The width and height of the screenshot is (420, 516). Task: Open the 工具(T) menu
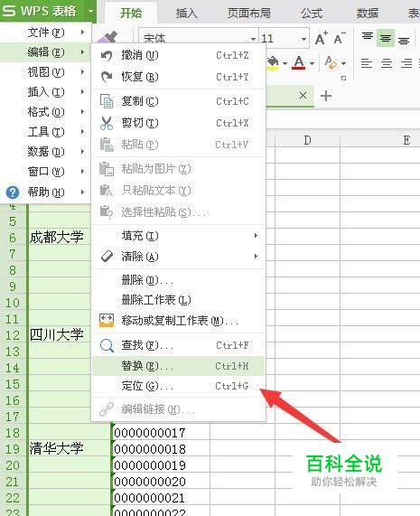tap(45, 132)
